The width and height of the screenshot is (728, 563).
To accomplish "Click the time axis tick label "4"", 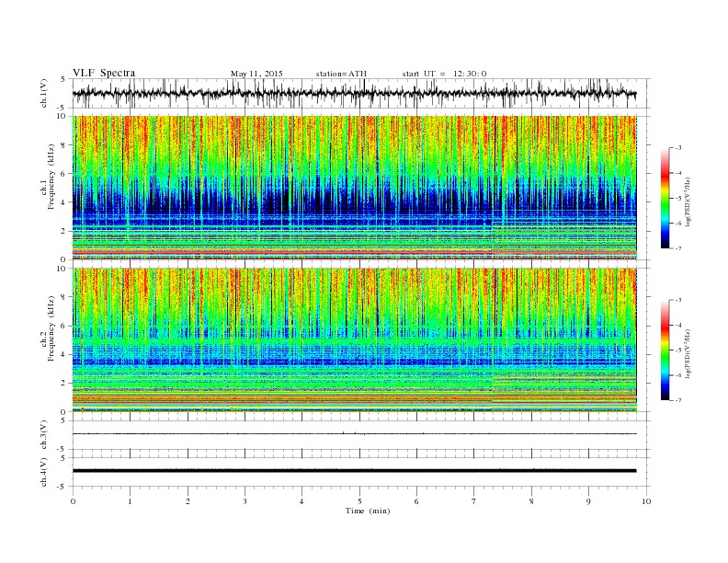I will (x=301, y=501).
